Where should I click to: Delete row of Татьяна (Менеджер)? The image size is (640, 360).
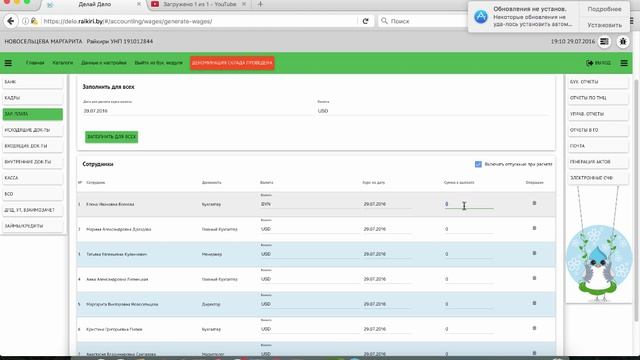[534, 253]
